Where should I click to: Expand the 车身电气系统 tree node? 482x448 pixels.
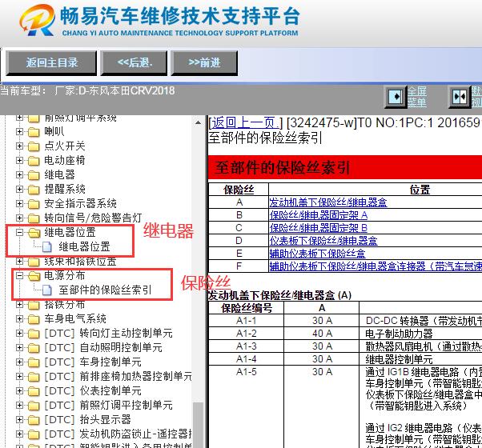(x=19, y=318)
